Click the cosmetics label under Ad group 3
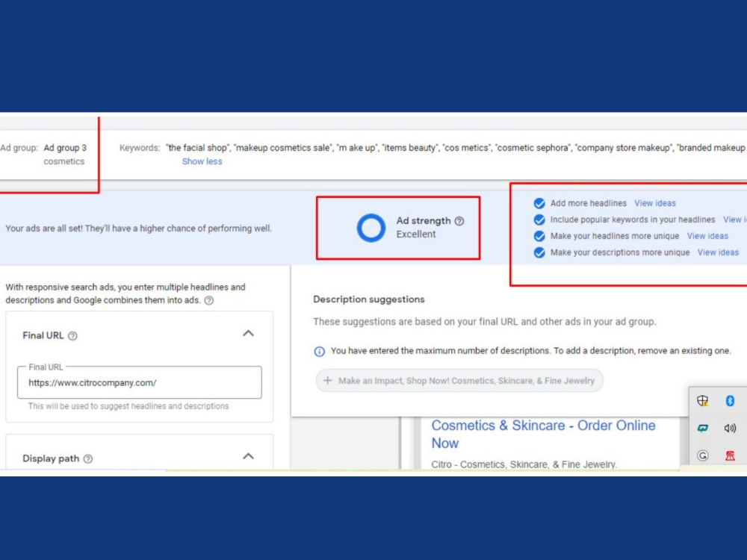 [x=63, y=161]
